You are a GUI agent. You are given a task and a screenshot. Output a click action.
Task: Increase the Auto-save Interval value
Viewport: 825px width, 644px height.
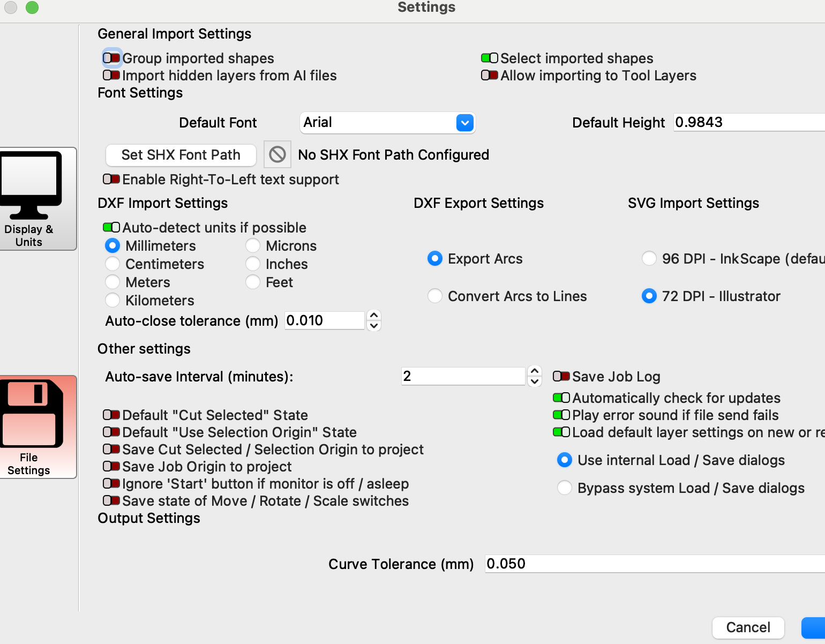[535, 371]
